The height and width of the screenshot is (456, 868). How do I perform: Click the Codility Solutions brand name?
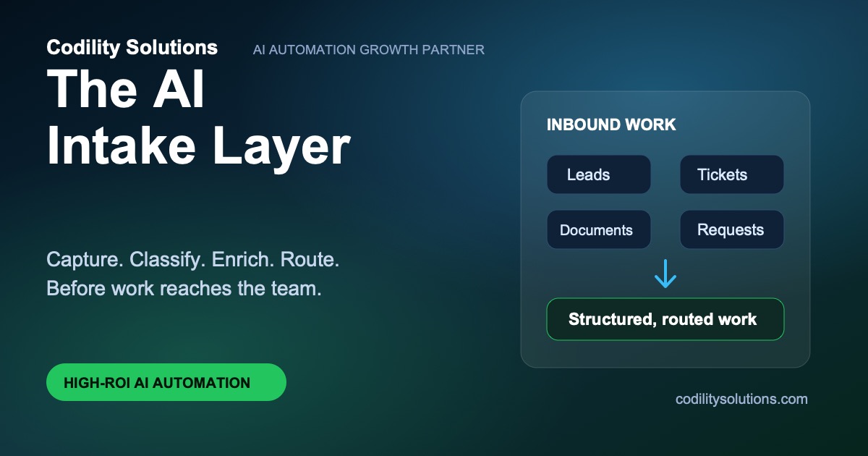click(132, 48)
